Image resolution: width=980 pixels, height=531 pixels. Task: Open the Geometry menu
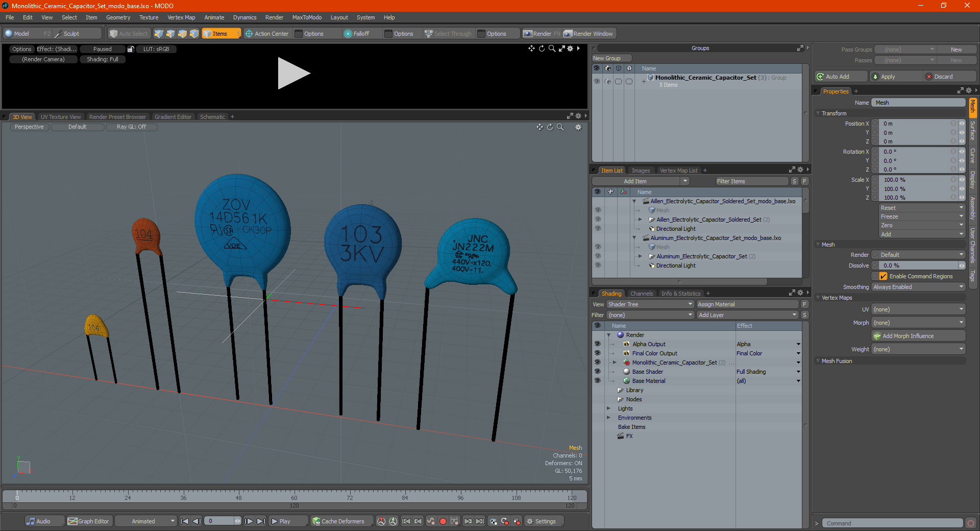tap(118, 17)
